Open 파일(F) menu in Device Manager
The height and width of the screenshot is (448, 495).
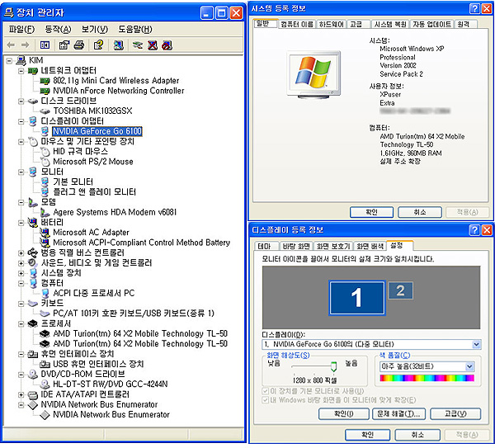pos(21,30)
